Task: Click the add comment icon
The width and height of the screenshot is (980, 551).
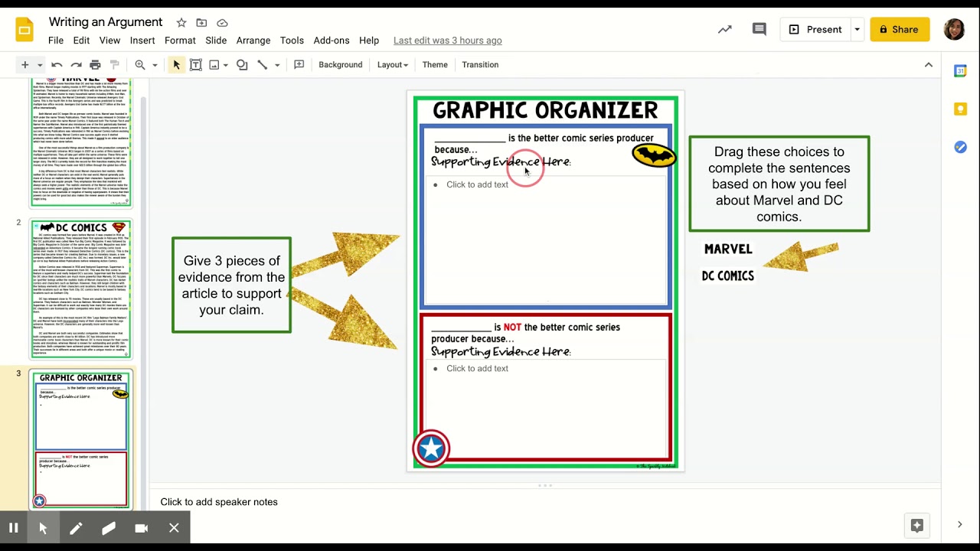Action: point(299,65)
